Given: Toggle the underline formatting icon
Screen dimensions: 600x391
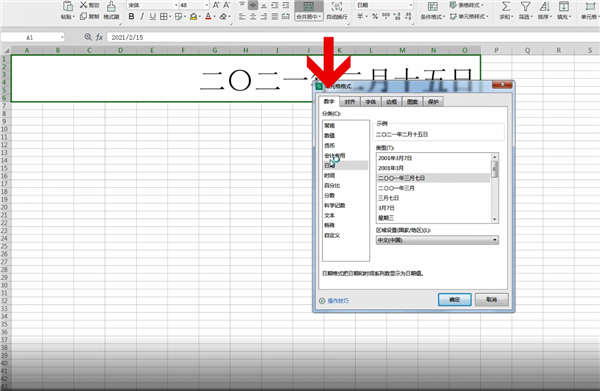Looking at the screenshot, I should click(153, 16).
